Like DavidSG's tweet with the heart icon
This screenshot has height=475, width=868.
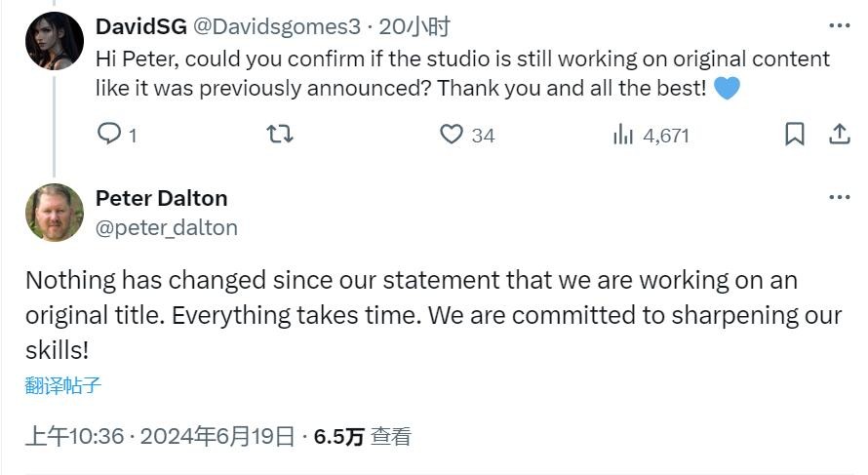point(452,134)
